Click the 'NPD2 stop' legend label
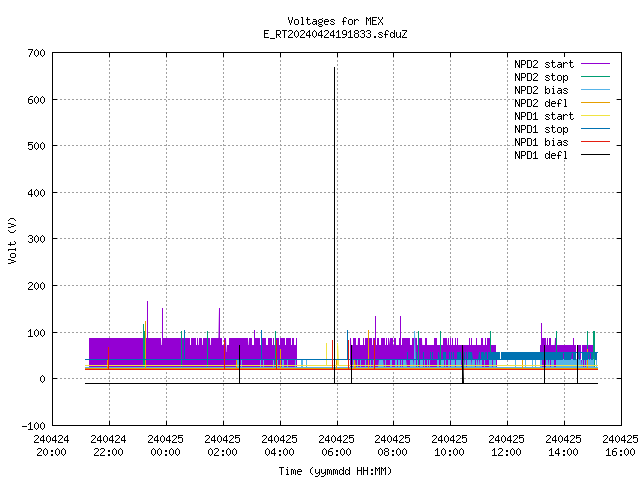The height and width of the screenshot is (480, 640). pos(541,77)
